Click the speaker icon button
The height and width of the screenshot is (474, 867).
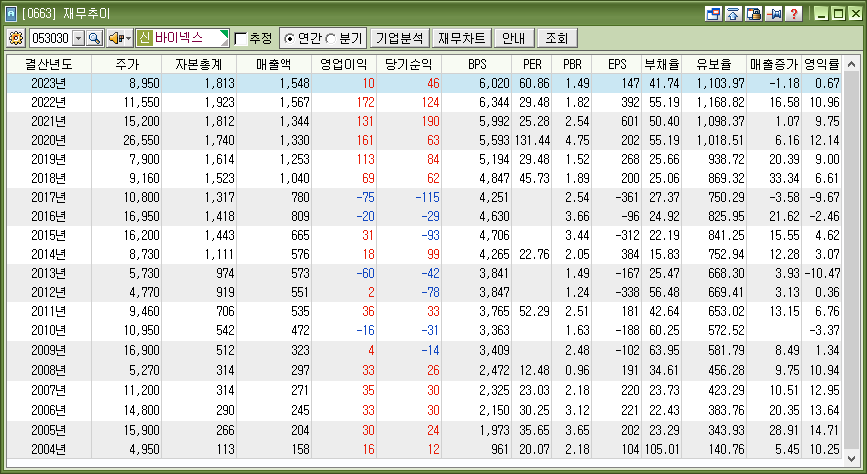coord(116,38)
